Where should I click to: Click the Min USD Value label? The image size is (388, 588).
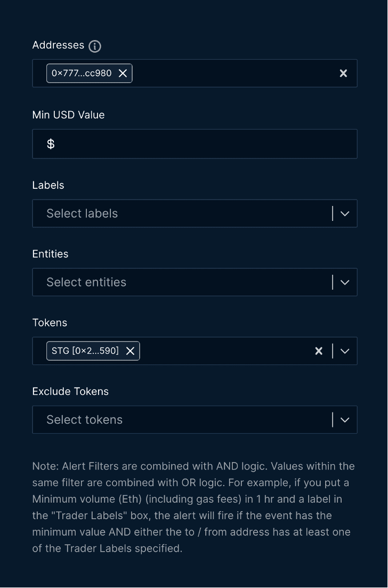pyautogui.click(x=68, y=115)
